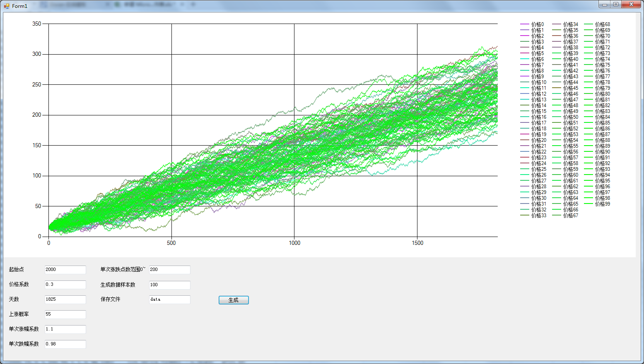Focus the 生成数据样本数 field

click(x=170, y=285)
